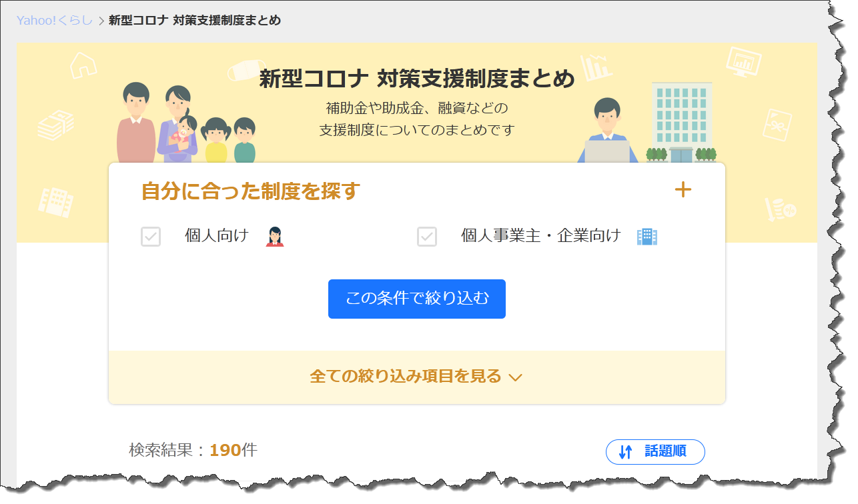Click the blue building icon beside 企業向け
Image resolution: width=858 pixels, height=504 pixels.
tap(647, 236)
